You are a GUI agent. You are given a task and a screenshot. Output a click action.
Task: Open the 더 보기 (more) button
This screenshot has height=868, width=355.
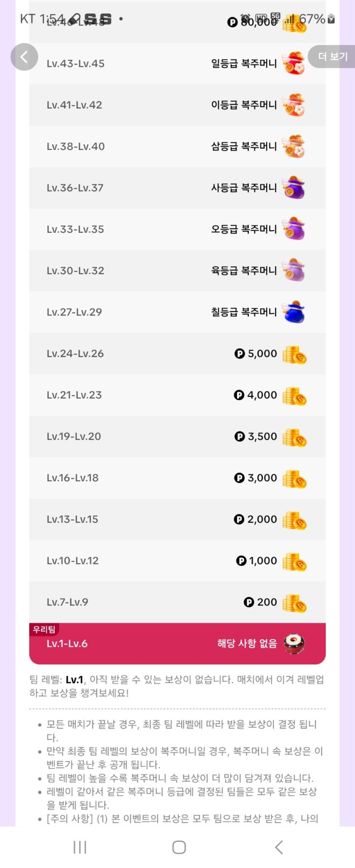333,56
